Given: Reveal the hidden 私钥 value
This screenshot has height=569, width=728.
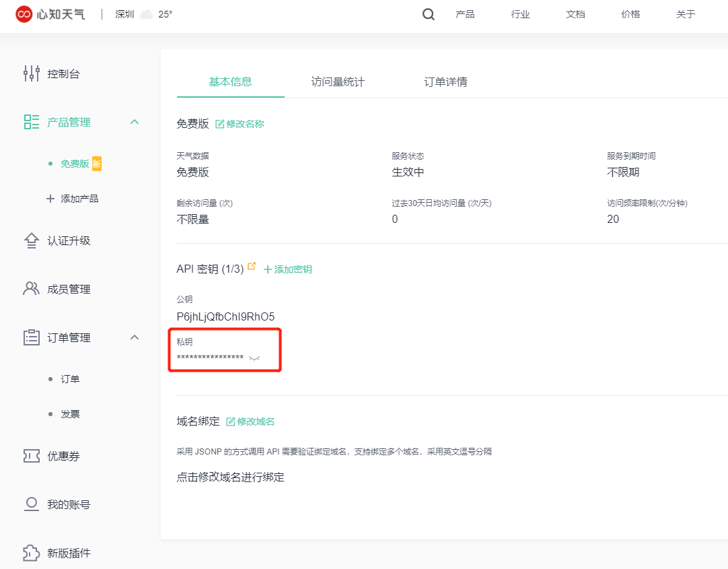Looking at the screenshot, I should [x=254, y=358].
